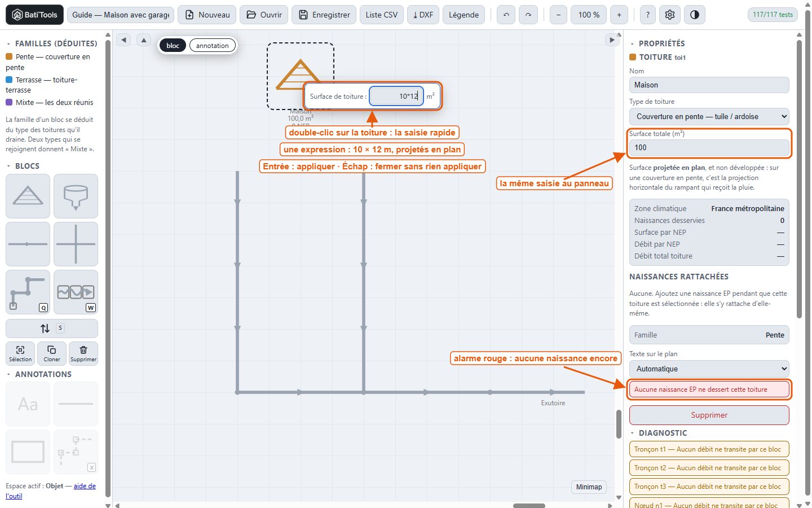Zoom out with the minus button

[x=559, y=15]
